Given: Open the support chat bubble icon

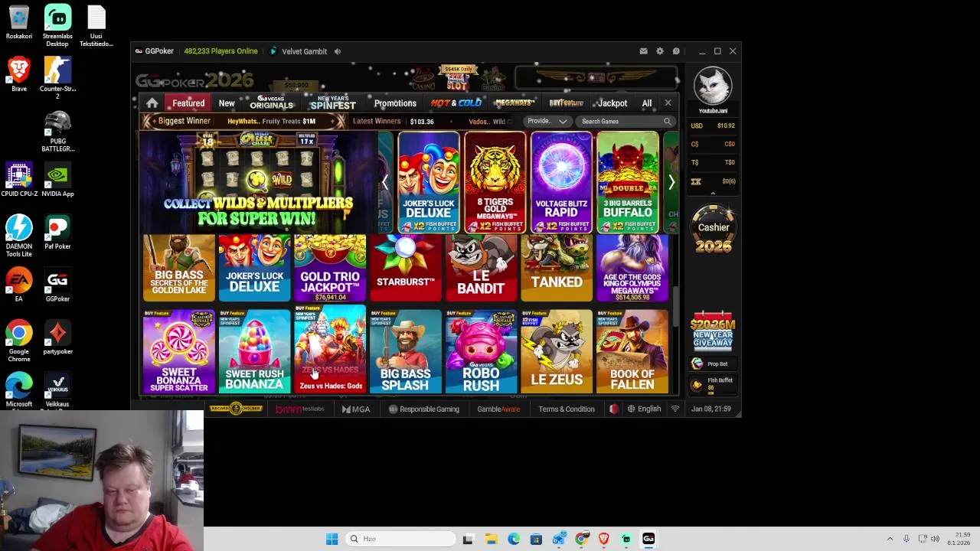Looking at the screenshot, I should click(x=676, y=51).
